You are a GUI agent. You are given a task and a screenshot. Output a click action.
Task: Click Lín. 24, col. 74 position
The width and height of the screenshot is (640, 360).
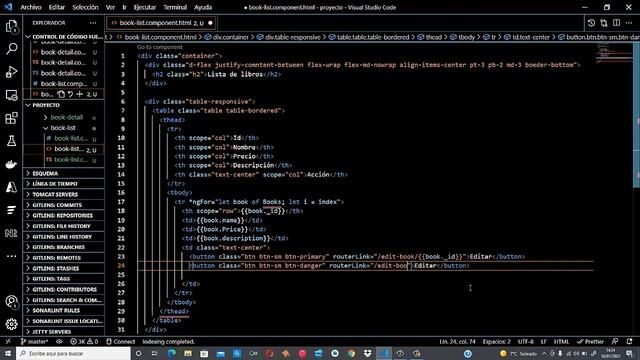click(458, 342)
